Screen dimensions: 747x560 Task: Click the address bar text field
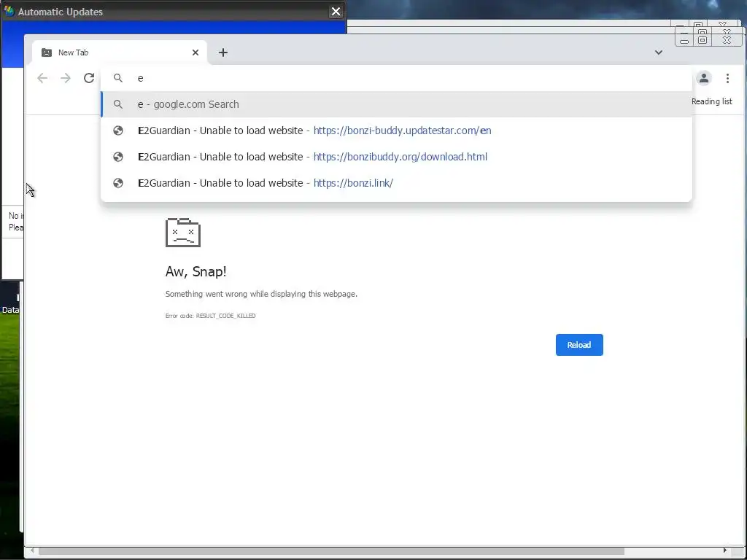(396, 78)
